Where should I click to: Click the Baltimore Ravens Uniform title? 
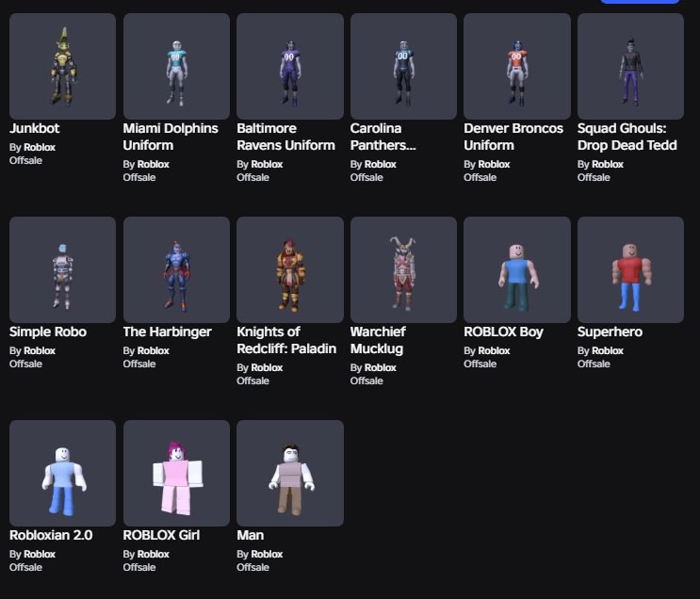285,137
